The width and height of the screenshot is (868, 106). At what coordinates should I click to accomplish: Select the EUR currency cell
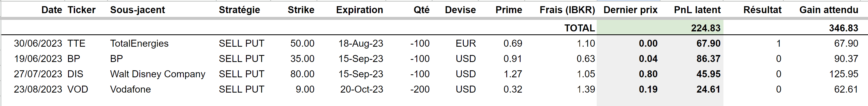coord(466,43)
